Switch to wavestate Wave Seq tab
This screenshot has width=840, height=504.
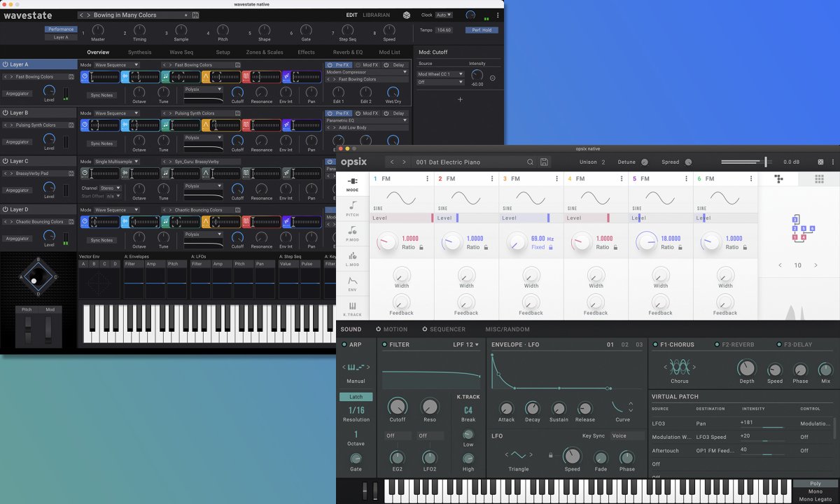[181, 52]
